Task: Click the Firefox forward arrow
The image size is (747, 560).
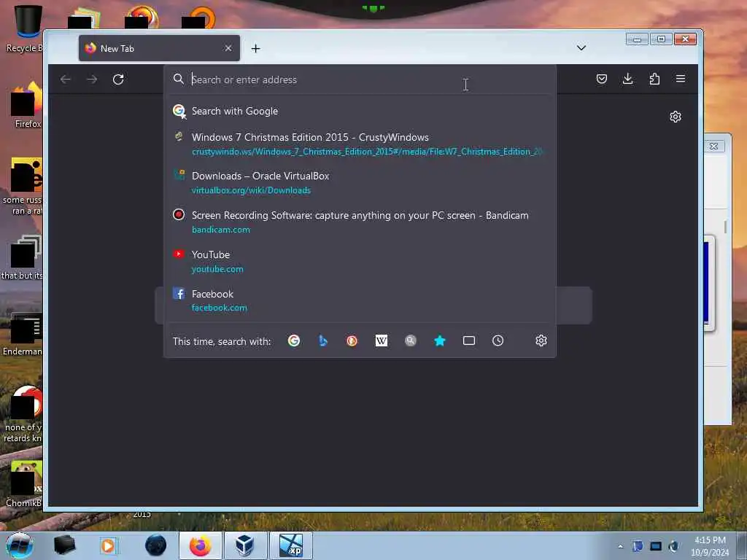Action: [92, 79]
